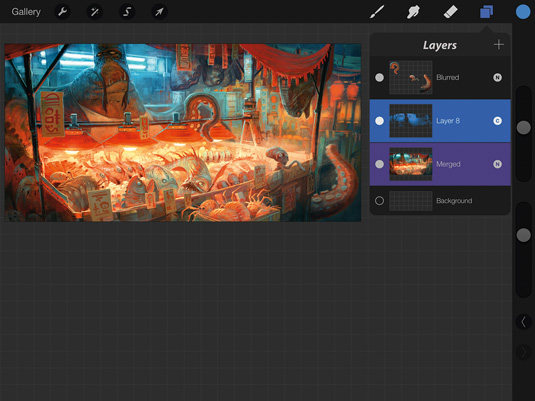Open blend mode N of Merged layer
Screen dimensions: 535x401
point(497,164)
